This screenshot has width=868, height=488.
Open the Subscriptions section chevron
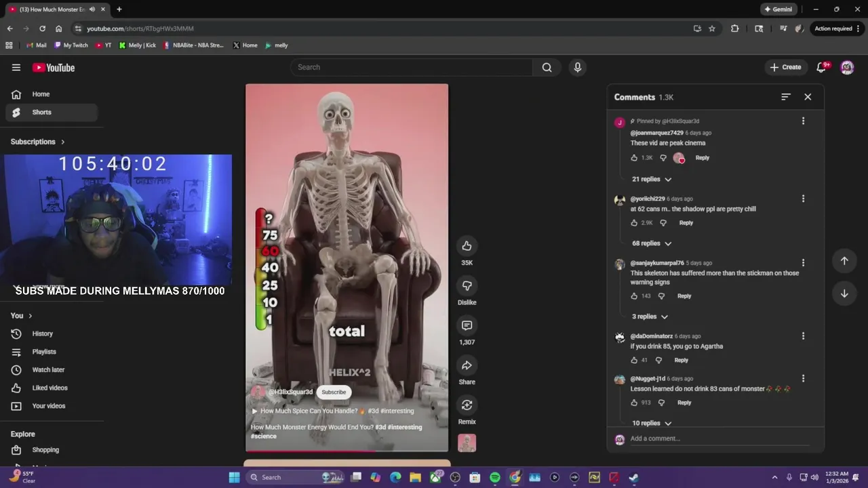pyautogui.click(x=63, y=142)
